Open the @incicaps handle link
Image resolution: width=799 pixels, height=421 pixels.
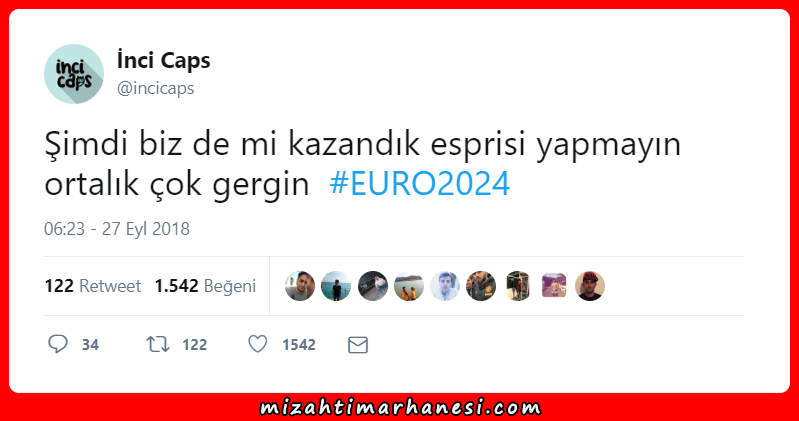pos(155,88)
